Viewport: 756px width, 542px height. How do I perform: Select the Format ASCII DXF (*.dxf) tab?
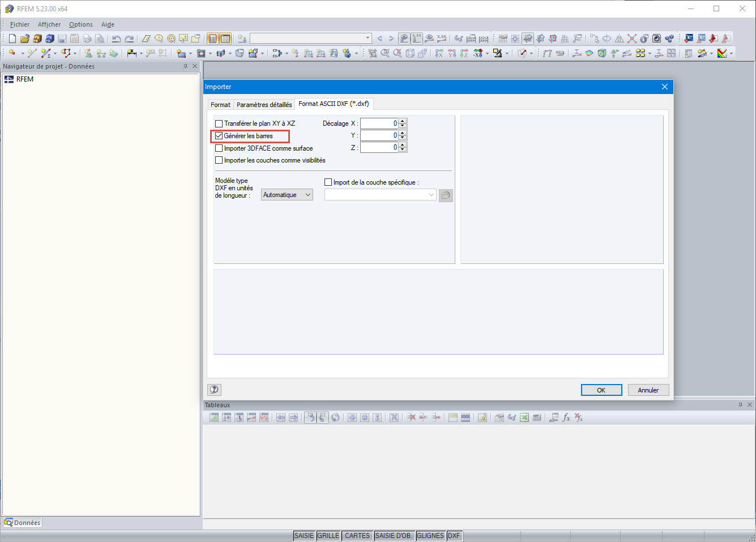(334, 104)
